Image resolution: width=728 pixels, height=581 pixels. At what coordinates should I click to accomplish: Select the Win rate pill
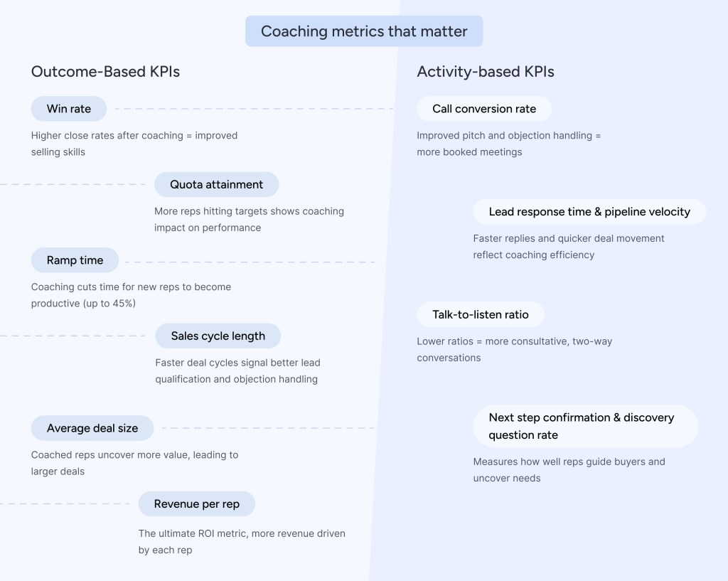(69, 109)
